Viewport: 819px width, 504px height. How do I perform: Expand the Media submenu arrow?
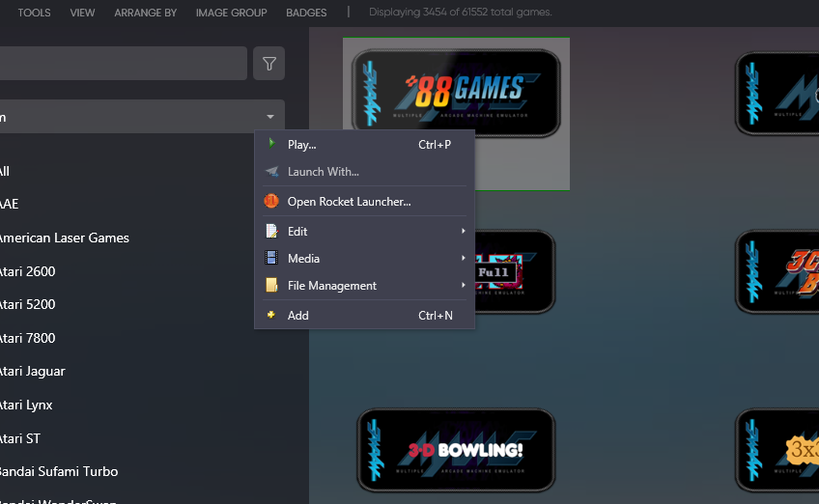[x=463, y=258]
